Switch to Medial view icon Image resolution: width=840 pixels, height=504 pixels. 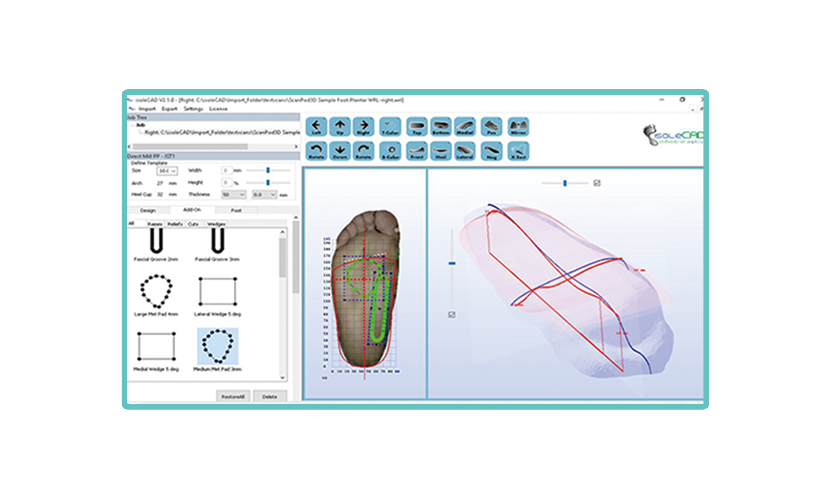point(465,127)
